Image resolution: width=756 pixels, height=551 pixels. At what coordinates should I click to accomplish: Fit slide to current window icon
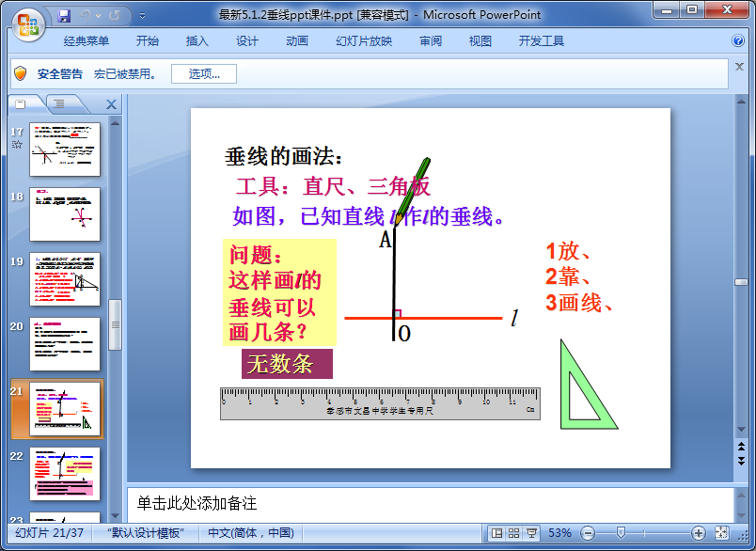tap(721, 533)
